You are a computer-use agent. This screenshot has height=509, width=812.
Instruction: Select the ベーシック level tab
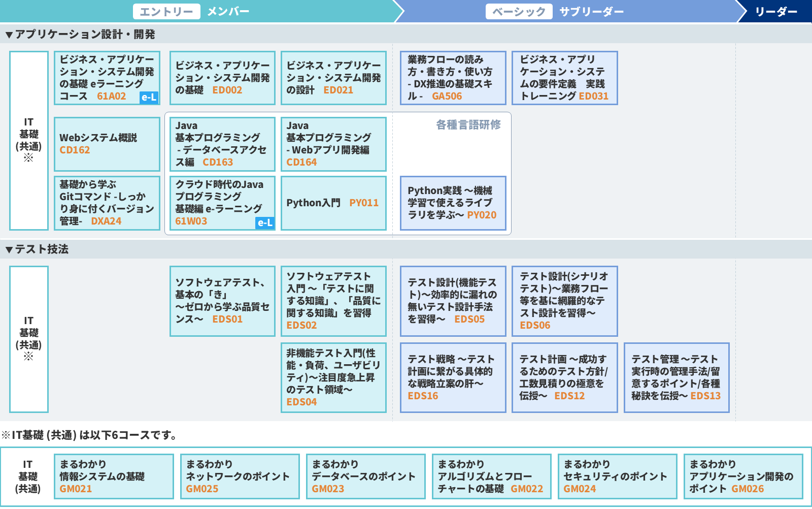pos(519,12)
